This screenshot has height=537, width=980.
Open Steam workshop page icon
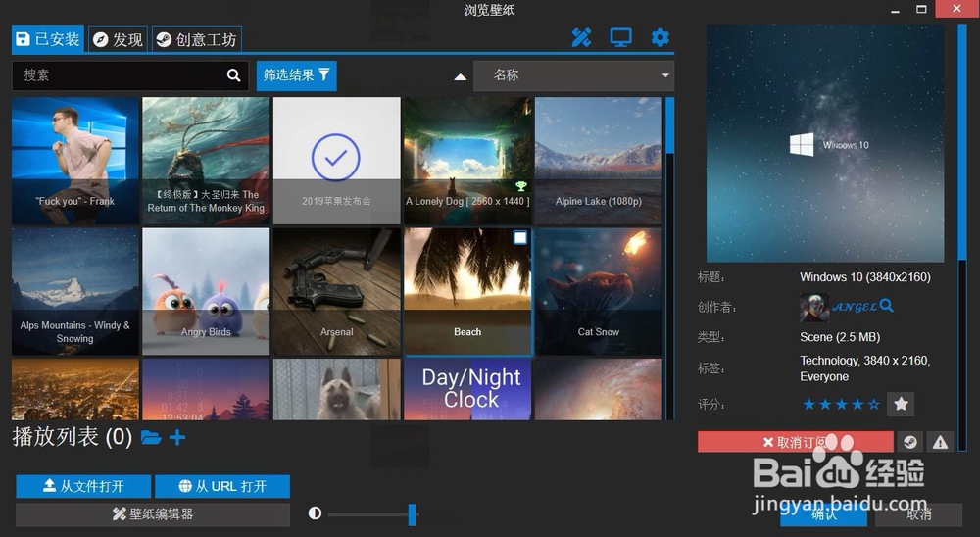coord(910,442)
